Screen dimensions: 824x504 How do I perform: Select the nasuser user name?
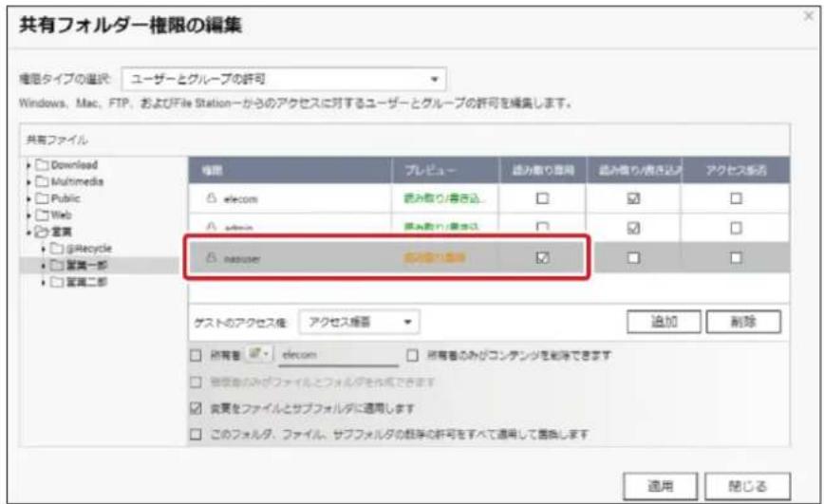pos(242,258)
